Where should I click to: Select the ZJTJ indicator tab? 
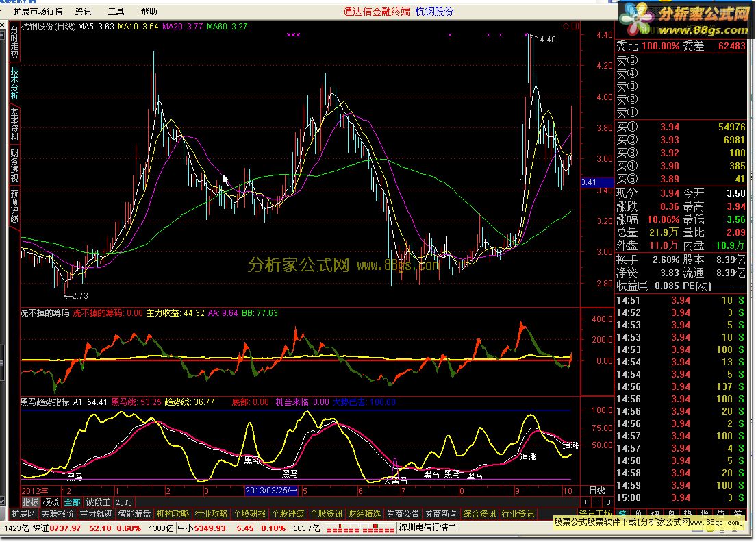click(x=125, y=502)
